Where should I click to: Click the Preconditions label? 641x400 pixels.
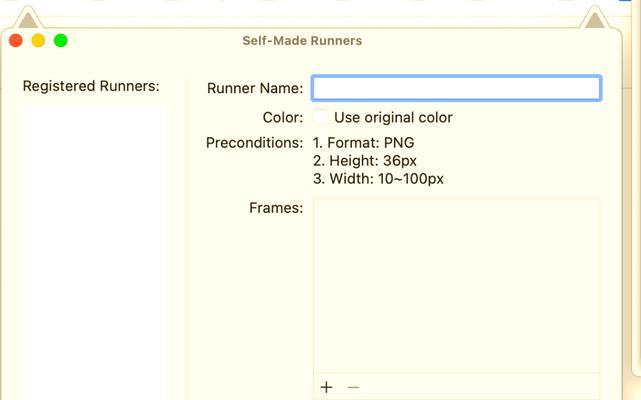tap(254, 143)
